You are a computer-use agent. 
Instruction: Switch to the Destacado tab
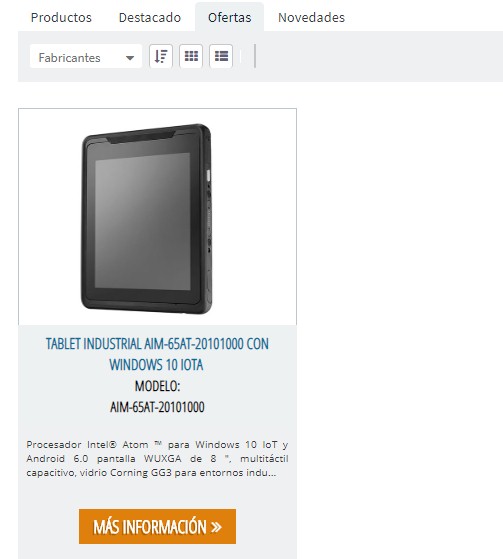150,17
